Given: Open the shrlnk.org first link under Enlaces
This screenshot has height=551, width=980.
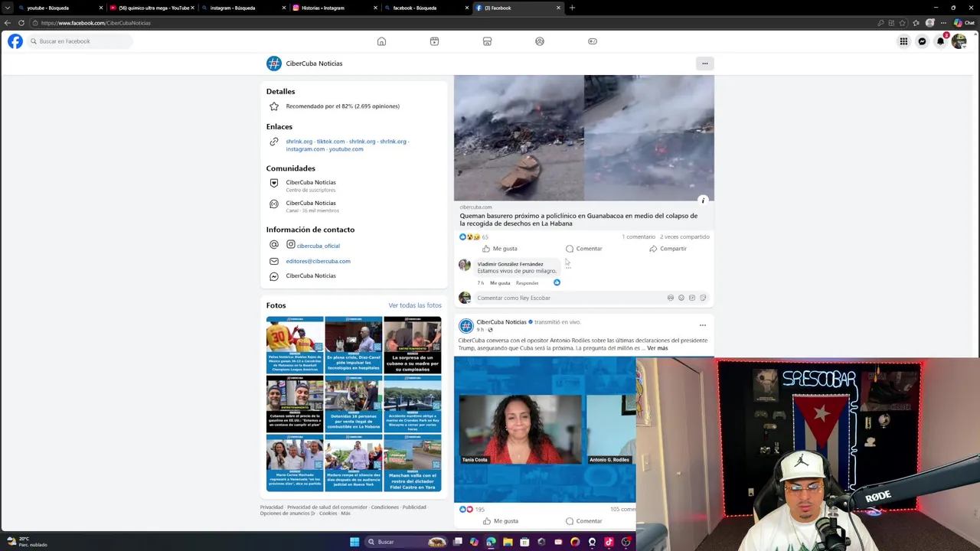Looking at the screenshot, I should (x=299, y=142).
